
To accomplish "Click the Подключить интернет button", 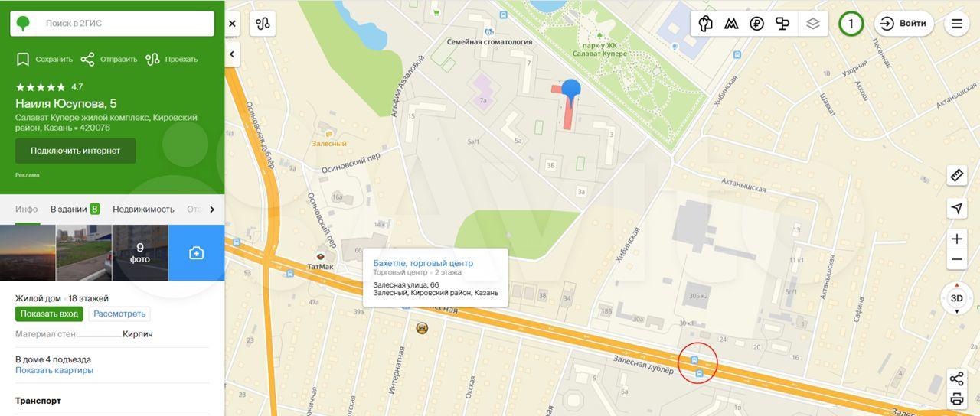I will pyautogui.click(x=75, y=151).
